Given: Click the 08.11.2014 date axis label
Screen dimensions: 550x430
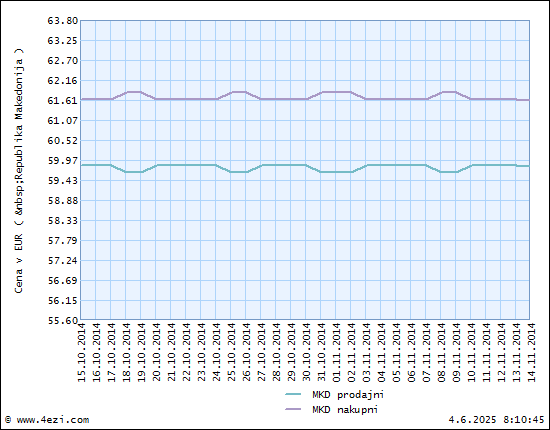Looking at the screenshot, I should pyautogui.click(x=441, y=352).
